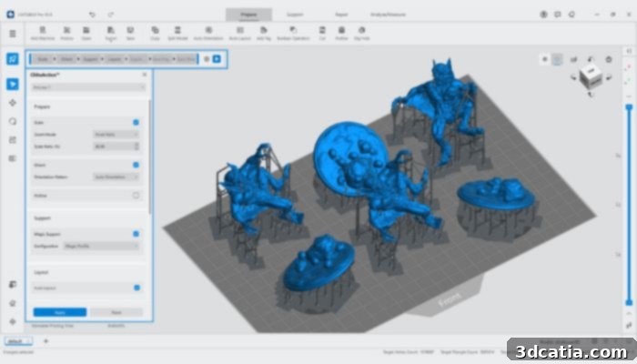Expand the arrow next to Support step

tap(102, 59)
